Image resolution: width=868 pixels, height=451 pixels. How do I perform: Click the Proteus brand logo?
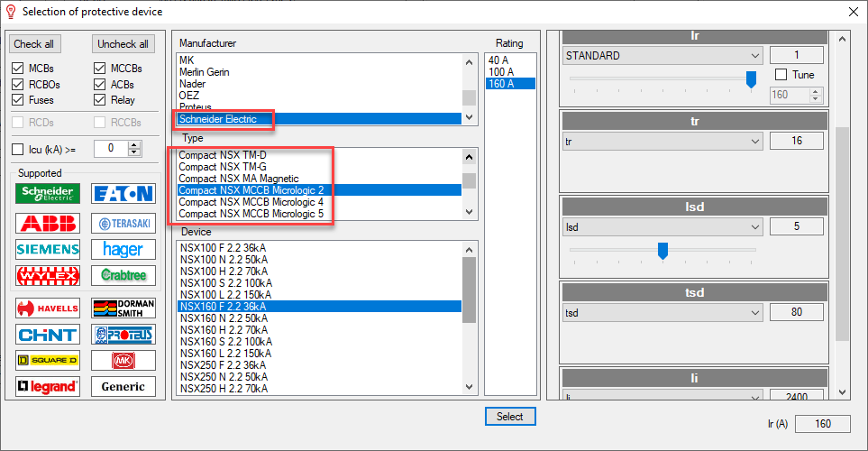[123, 335]
